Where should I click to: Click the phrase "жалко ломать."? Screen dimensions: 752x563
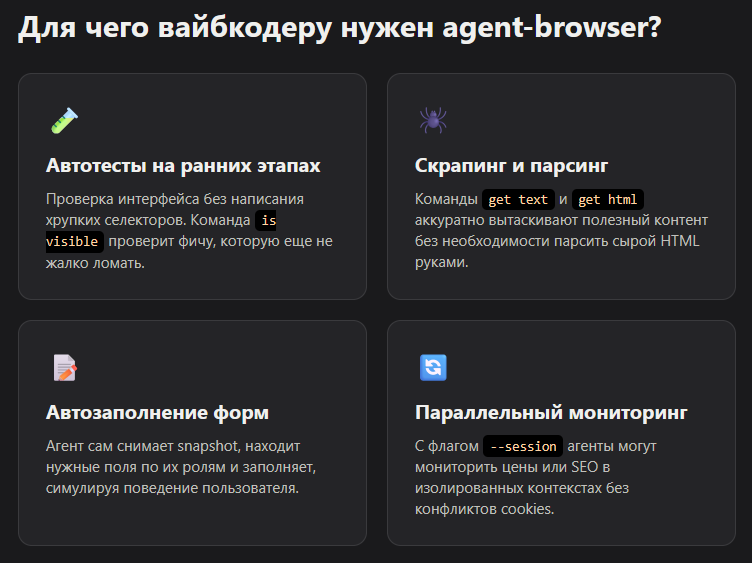[95, 263]
